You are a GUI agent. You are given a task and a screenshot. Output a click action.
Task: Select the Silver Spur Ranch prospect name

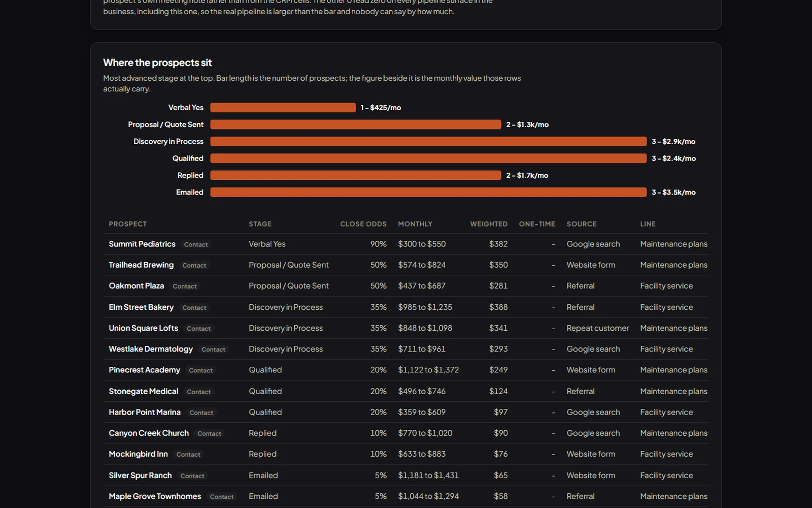tap(140, 475)
